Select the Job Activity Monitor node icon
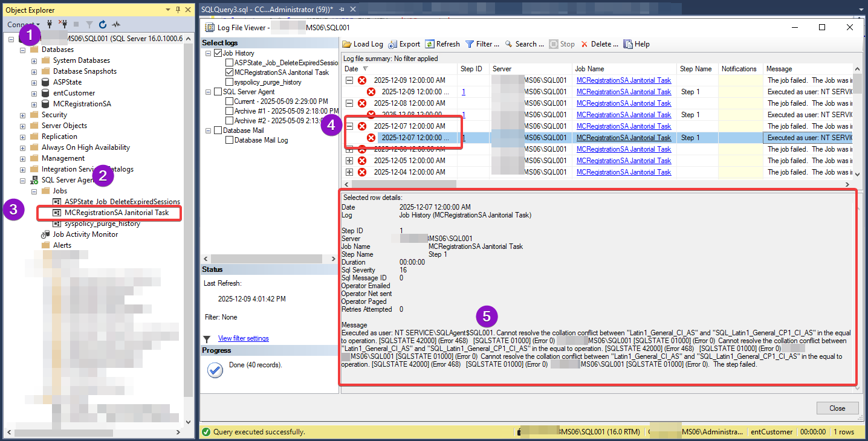The width and height of the screenshot is (868, 441). pos(45,234)
